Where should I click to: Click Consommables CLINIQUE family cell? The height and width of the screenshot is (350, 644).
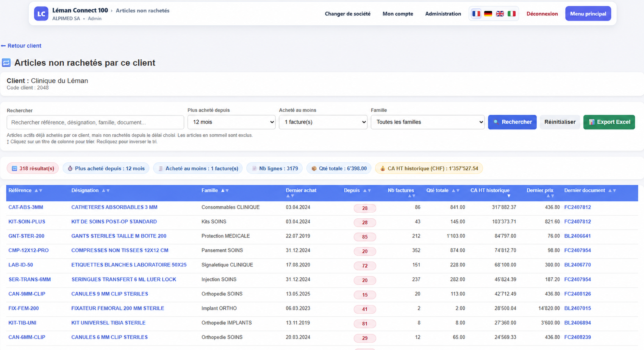[x=231, y=207]
